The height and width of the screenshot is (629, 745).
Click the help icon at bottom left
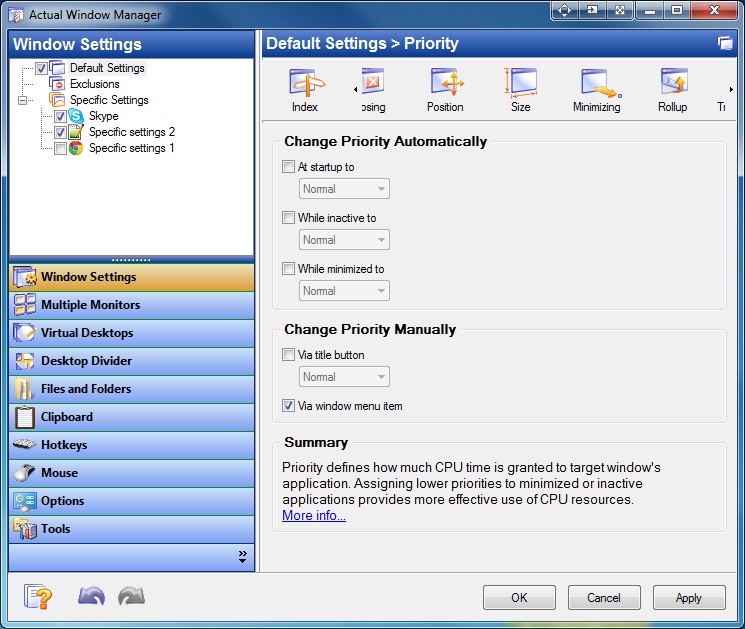coord(38,596)
